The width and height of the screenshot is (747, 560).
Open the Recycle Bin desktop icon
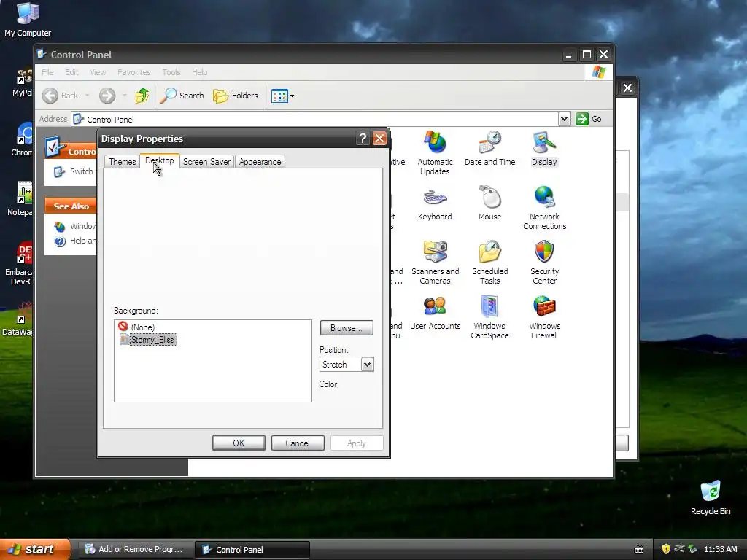[x=711, y=498]
